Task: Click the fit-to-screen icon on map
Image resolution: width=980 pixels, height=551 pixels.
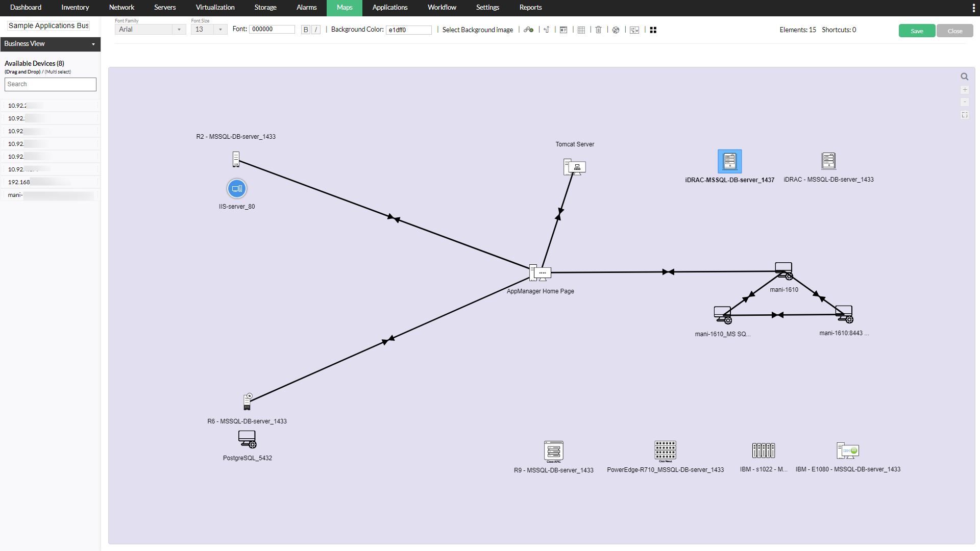Action: 965,115
